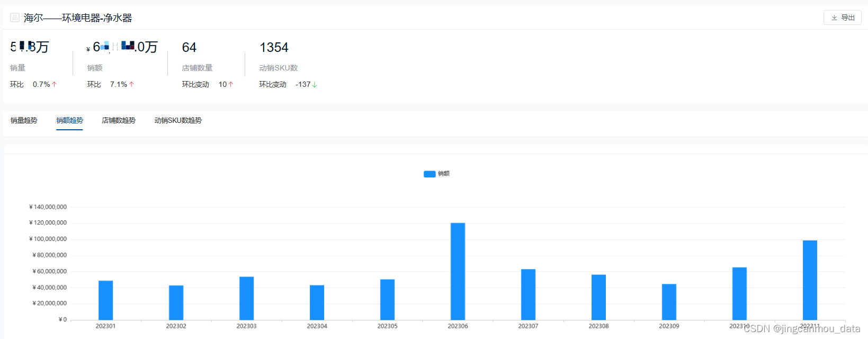
Task: Click the up arrow beside 环比变动 10
Action: [230, 84]
